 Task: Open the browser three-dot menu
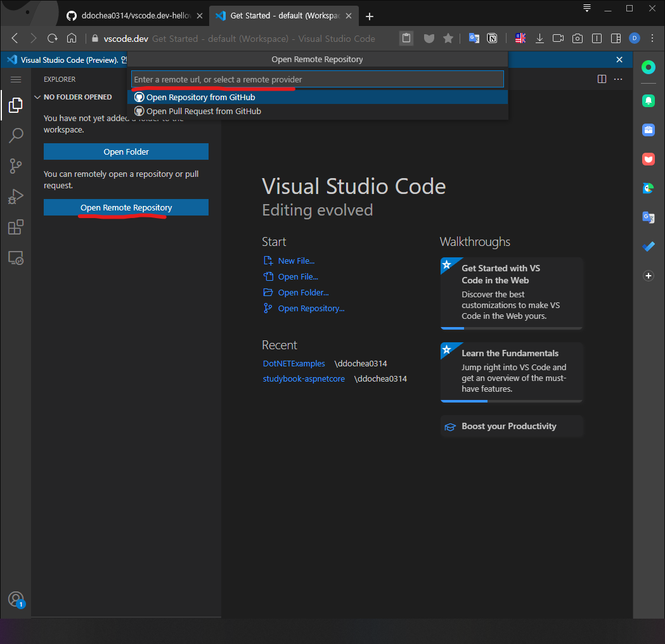coord(652,39)
